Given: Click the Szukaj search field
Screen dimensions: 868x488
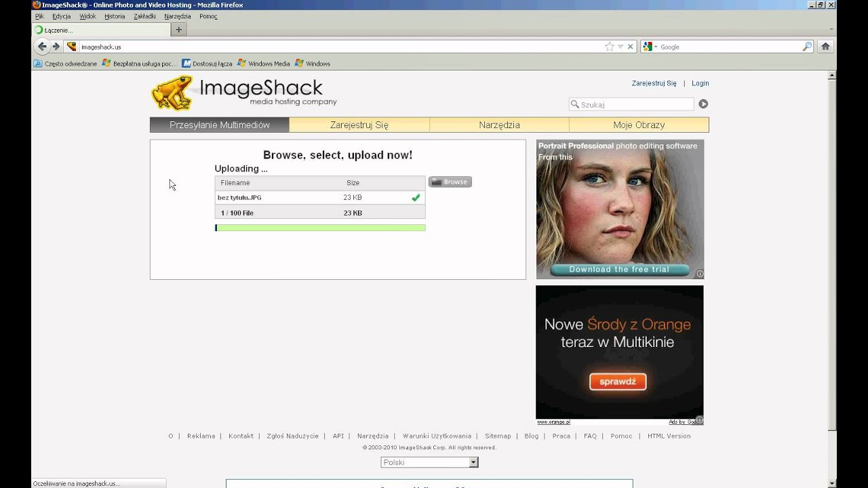Looking at the screenshot, I should pos(631,104).
